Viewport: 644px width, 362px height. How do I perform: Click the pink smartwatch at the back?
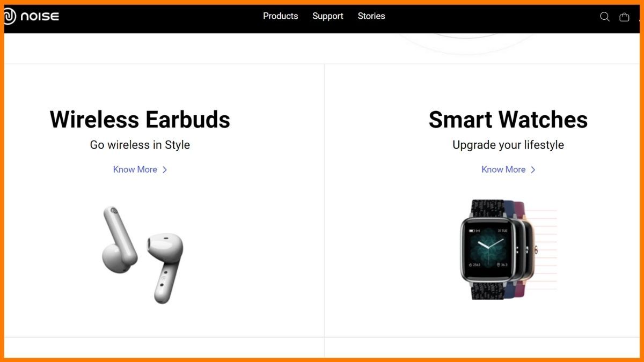click(x=529, y=248)
